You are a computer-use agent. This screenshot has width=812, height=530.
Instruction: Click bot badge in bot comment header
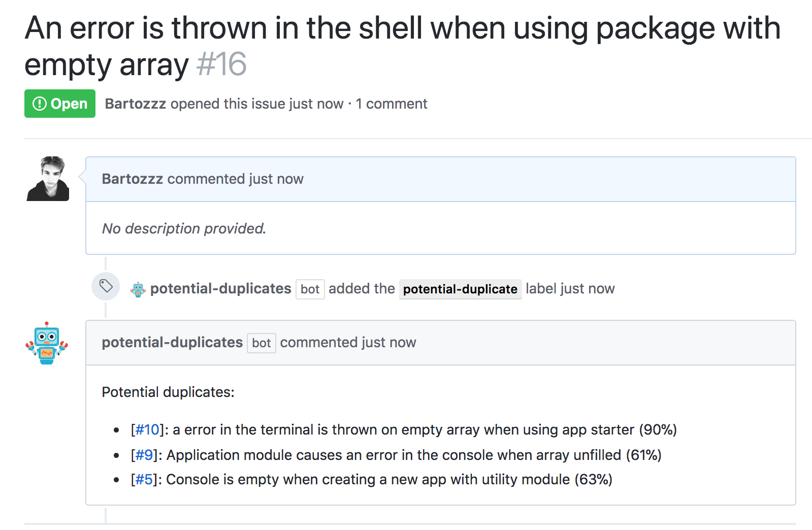(261, 343)
